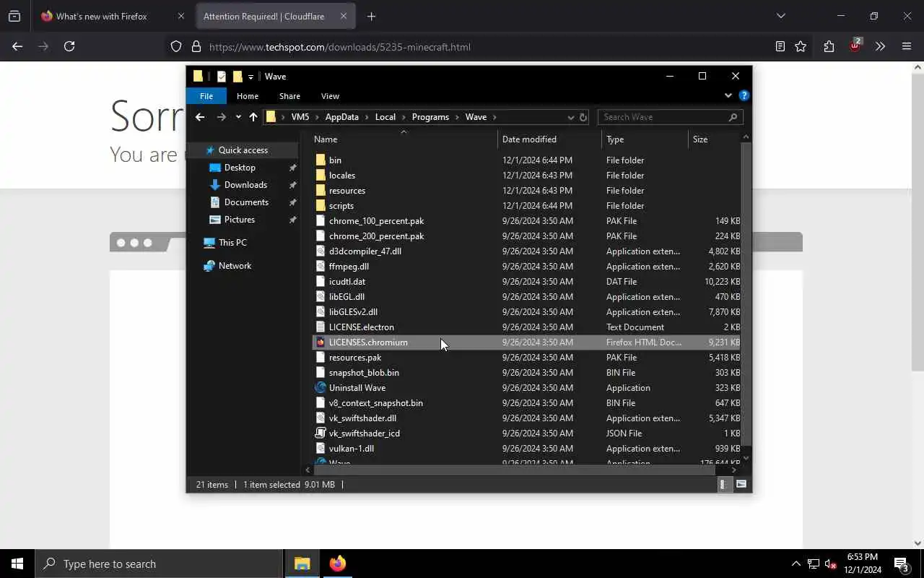The image size is (924, 578).
Task: Click the file list horizontal scrollbar
Action: [x=514, y=470]
